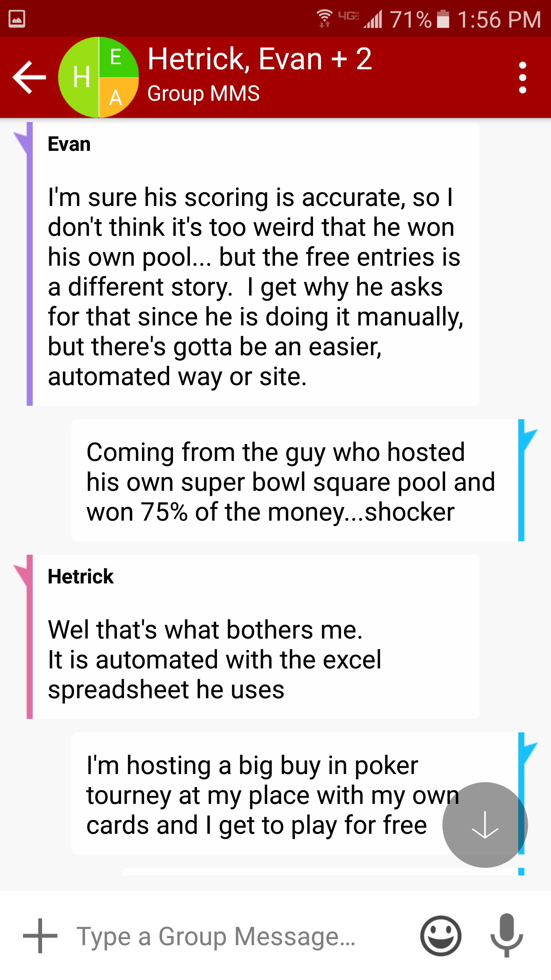The image size is (551, 980).
Task: Tap the Evan sender name label
Action: tap(69, 144)
